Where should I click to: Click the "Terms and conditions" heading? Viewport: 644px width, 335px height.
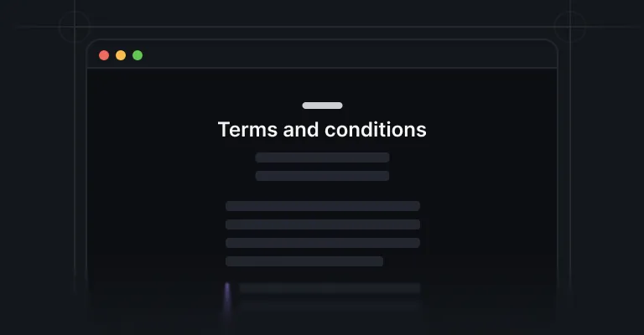pos(322,130)
